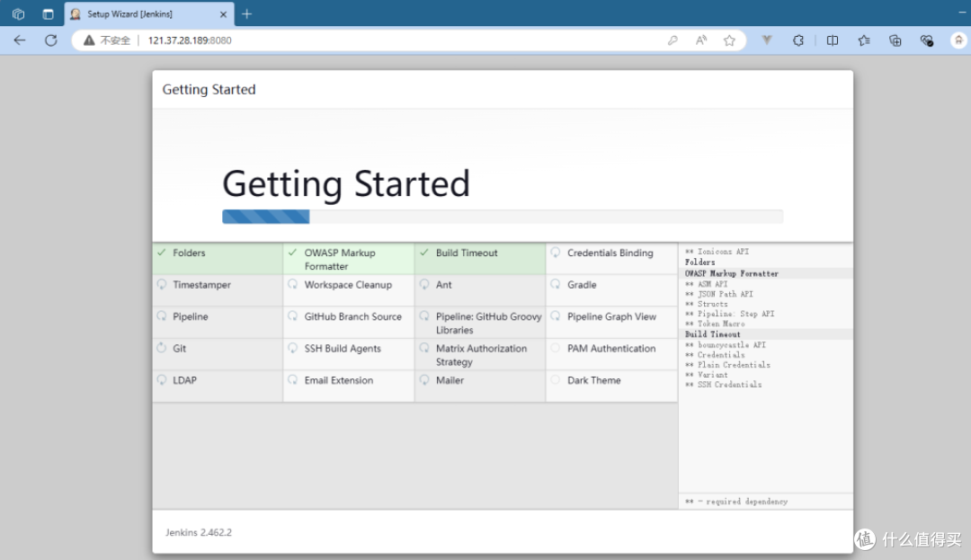Open a new browser tab
Image resolution: width=971 pixels, height=560 pixels.
click(x=247, y=13)
